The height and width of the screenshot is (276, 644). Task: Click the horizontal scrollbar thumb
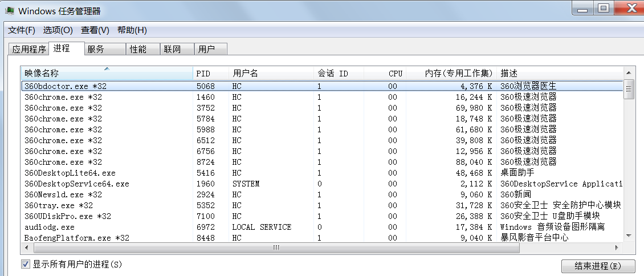coord(276,247)
